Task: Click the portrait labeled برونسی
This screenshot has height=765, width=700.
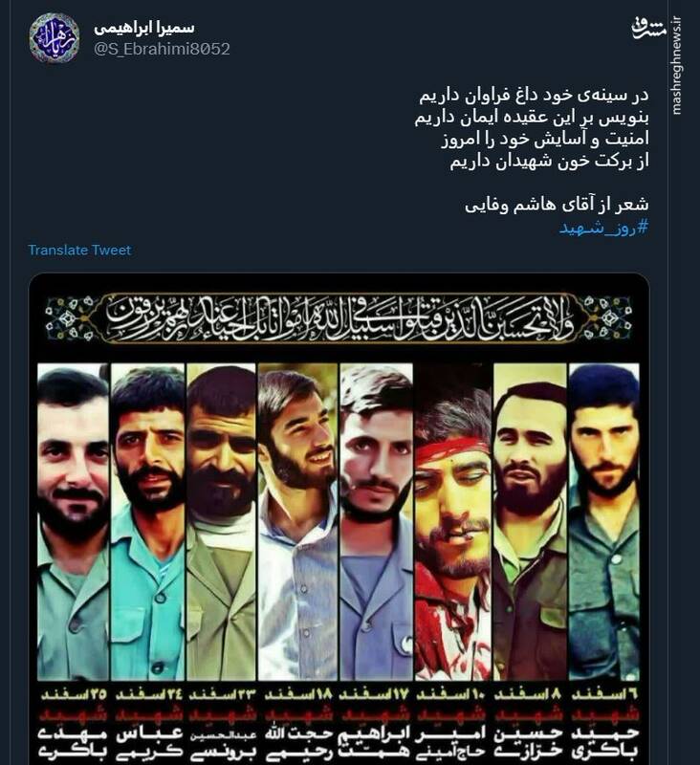Action: 222,521
